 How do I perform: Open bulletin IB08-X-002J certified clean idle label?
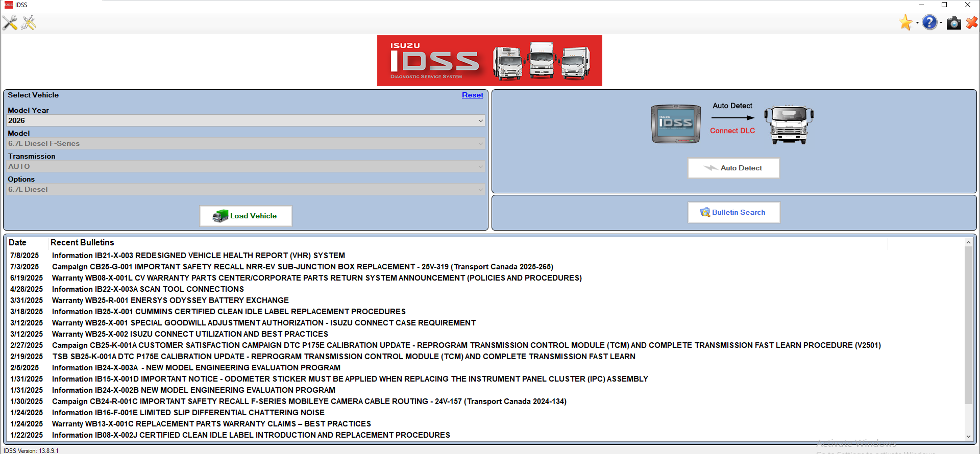pyautogui.click(x=251, y=435)
